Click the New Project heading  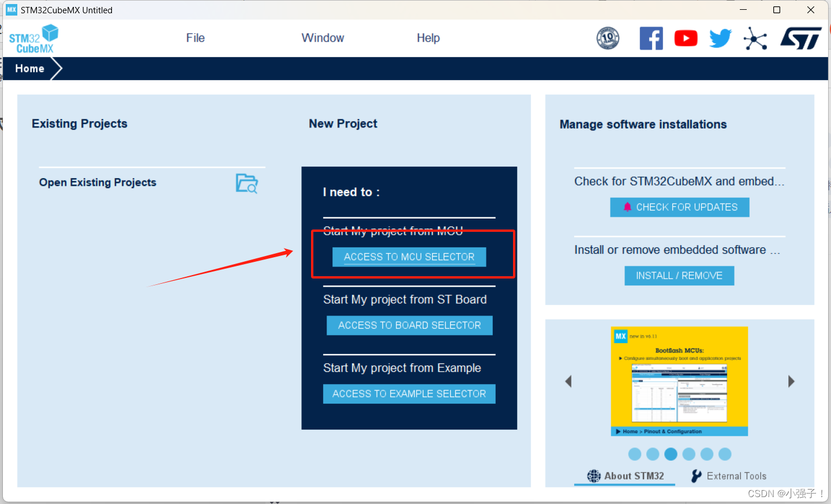pos(343,123)
